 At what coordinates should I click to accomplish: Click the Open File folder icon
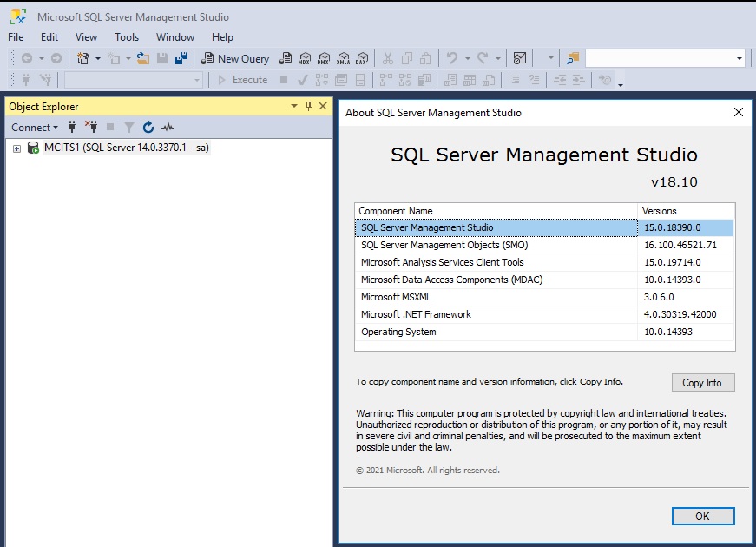click(x=143, y=58)
